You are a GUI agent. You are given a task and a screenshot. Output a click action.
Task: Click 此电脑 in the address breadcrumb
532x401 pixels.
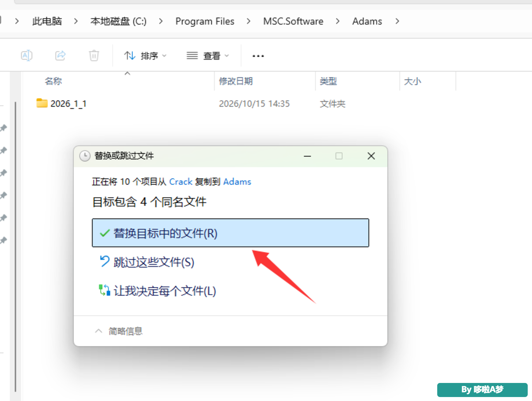tap(47, 21)
